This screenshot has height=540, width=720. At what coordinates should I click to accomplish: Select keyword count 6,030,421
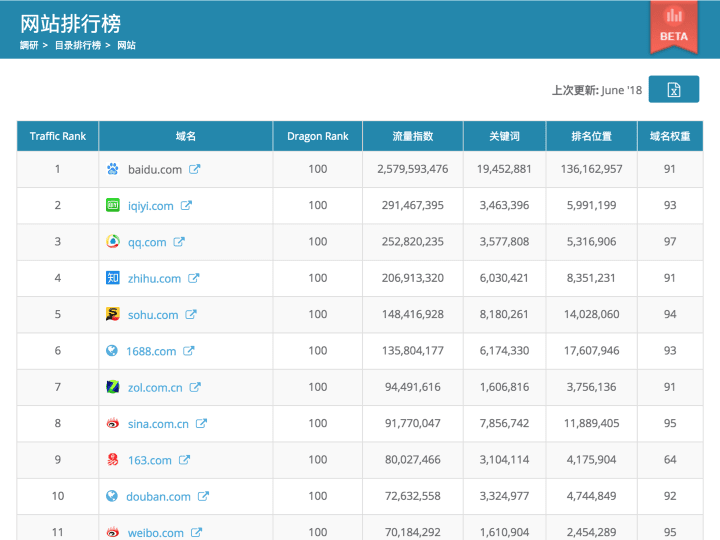coord(504,278)
